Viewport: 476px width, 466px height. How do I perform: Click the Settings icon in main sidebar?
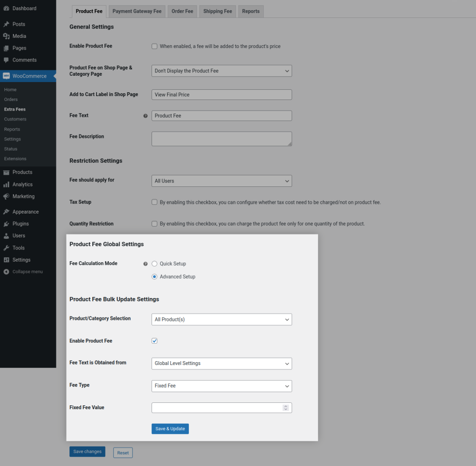[x=6, y=260]
